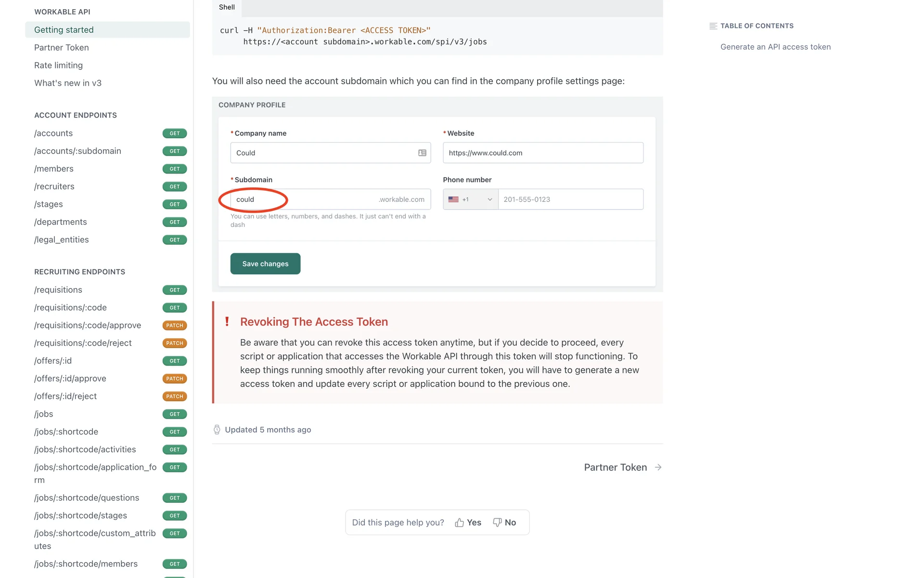Click the contact card icon in Company name field
The image size is (924, 578).
click(422, 153)
